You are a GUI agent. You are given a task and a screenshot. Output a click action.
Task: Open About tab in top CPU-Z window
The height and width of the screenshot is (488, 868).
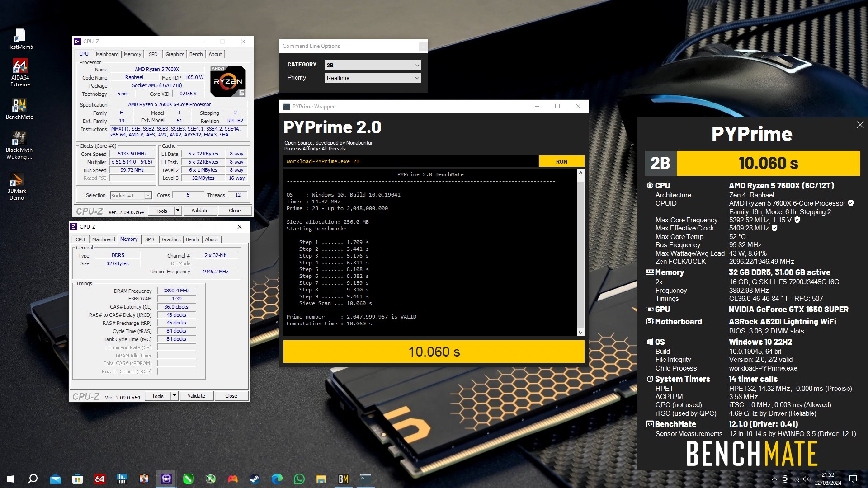[x=215, y=54]
